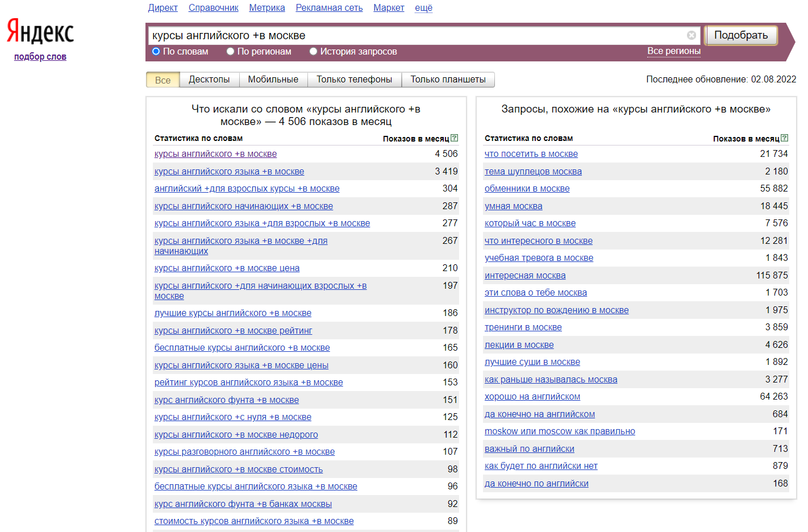Viewport: 808px width, 532px height.
Task: Open the 'умная москва' similar query
Action: click(x=513, y=206)
